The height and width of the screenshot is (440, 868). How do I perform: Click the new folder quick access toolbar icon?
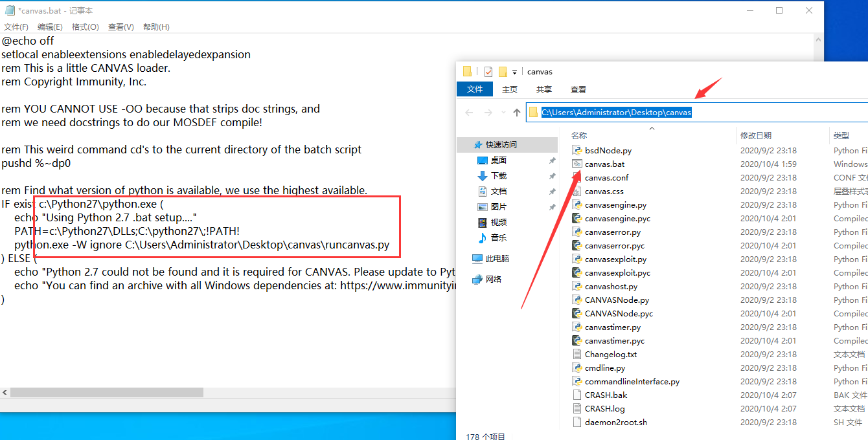click(x=503, y=72)
